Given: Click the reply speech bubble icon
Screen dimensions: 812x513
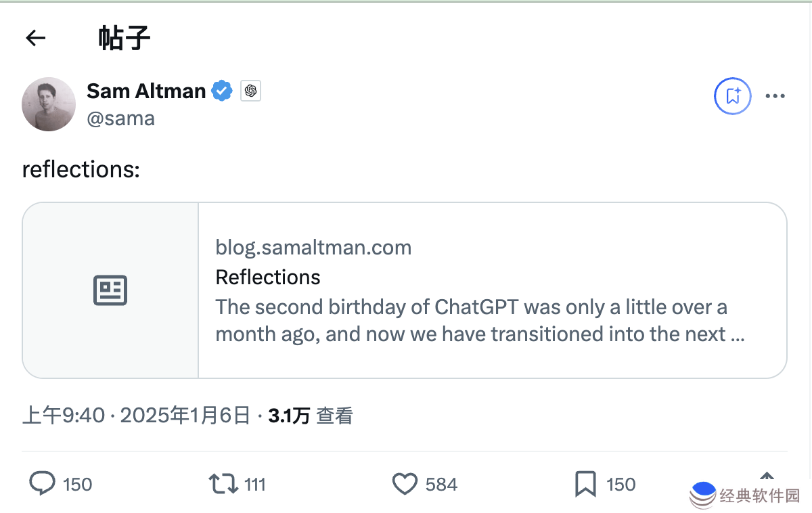Looking at the screenshot, I should [43, 484].
